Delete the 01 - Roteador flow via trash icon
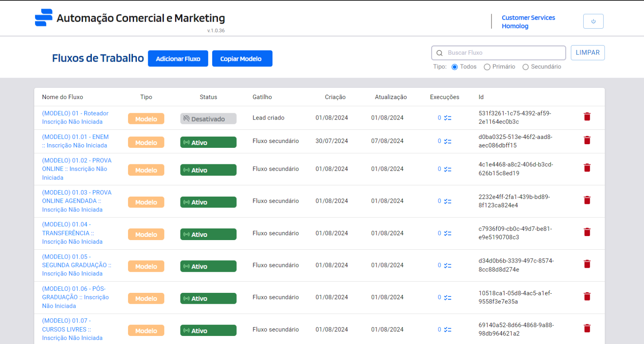Image resolution: width=644 pixels, height=344 pixels. pos(587,117)
